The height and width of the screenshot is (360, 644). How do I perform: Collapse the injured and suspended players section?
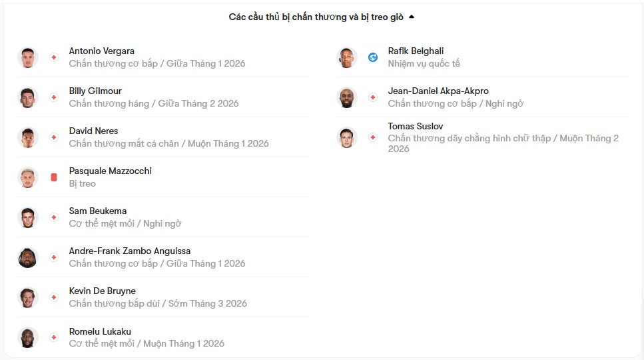(412, 17)
